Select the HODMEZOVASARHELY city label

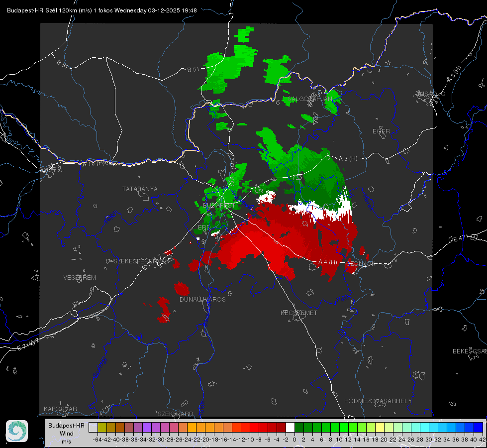point(378,401)
